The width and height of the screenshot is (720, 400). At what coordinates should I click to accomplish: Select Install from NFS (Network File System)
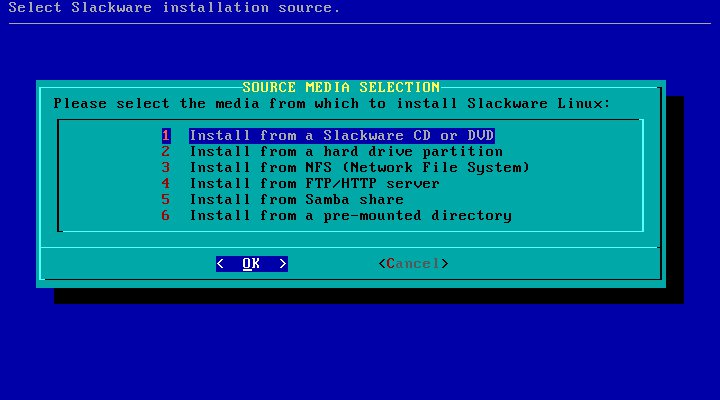(x=360, y=168)
